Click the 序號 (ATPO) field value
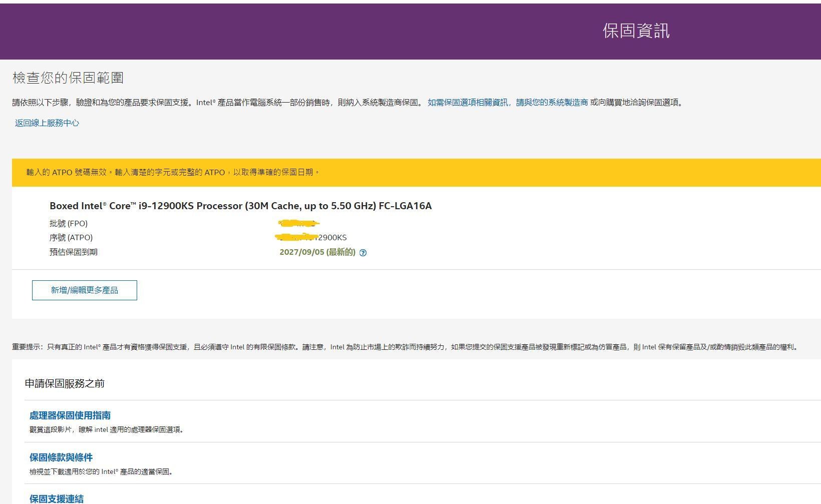 tap(310, 237)
